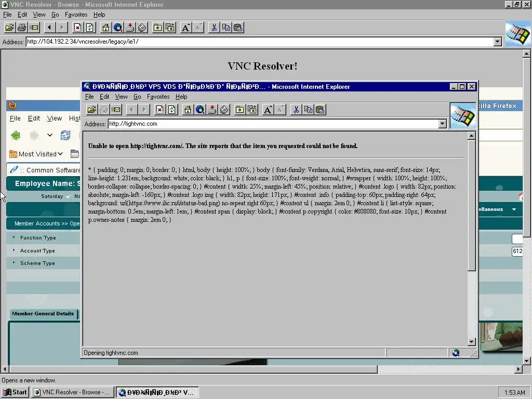The image size is (532, 399).
Task: Go Forward in VNC Resolver window toolbar
Action: [x=62, y=28]
